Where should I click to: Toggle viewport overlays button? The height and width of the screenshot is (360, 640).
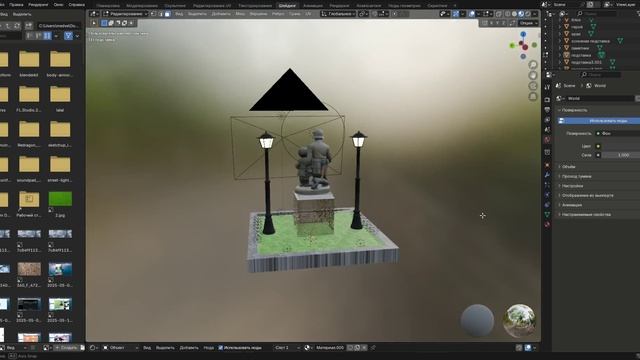(472, 14)
